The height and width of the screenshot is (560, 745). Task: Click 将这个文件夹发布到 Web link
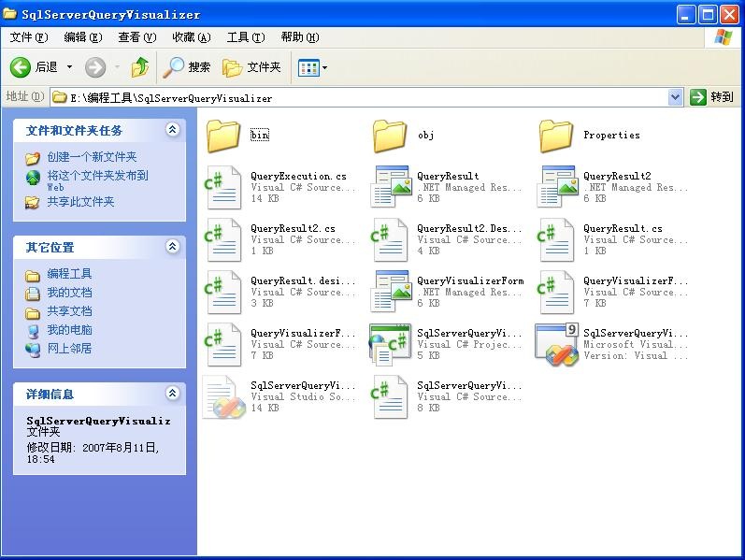click(x=97, y=180)
